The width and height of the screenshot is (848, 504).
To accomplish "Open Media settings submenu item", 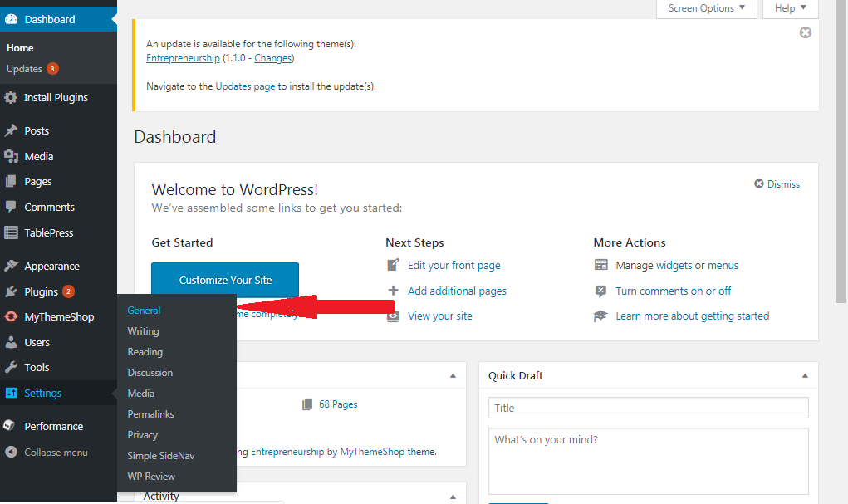I will [141, 394].
